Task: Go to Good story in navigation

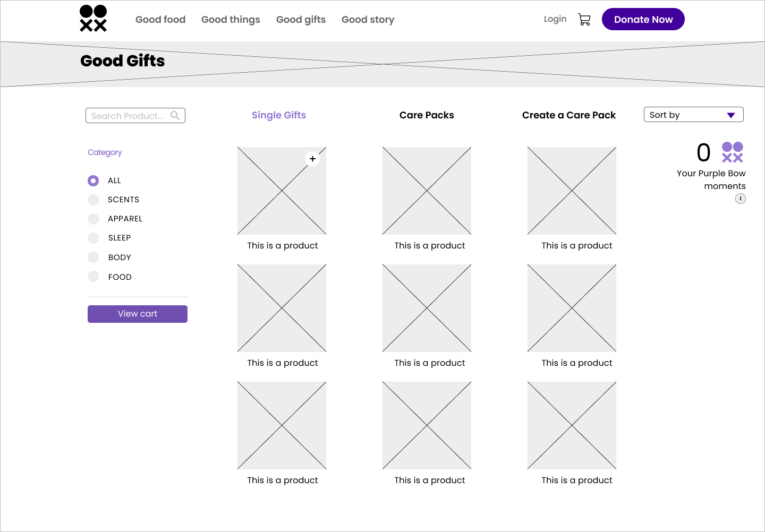Action: [x=368, y=20]
